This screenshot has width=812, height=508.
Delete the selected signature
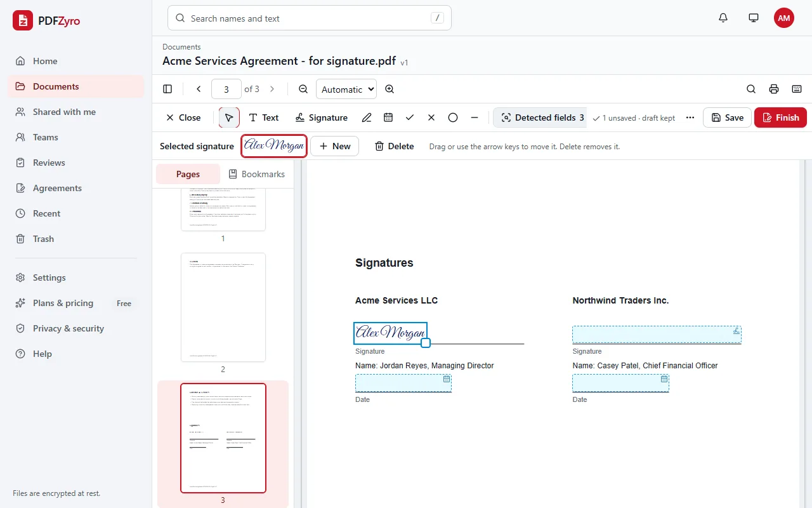point(394,146)
